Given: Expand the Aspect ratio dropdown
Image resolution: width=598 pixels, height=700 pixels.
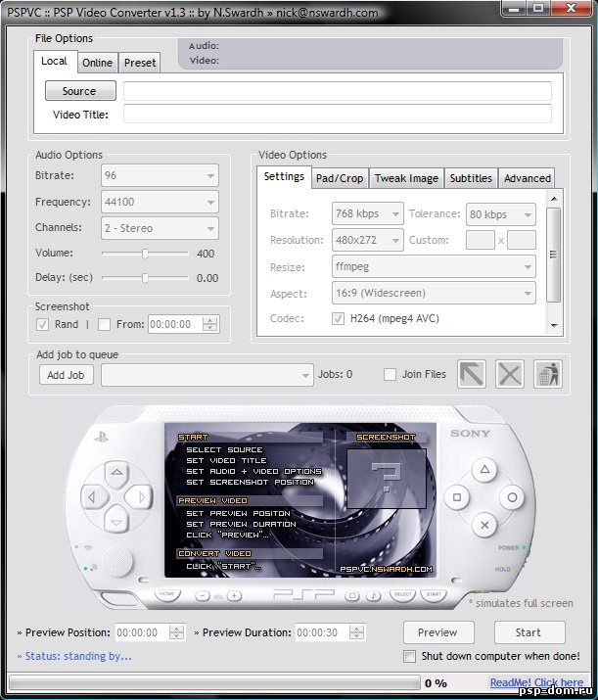Looking at the screenshot, I should point(434,293).
